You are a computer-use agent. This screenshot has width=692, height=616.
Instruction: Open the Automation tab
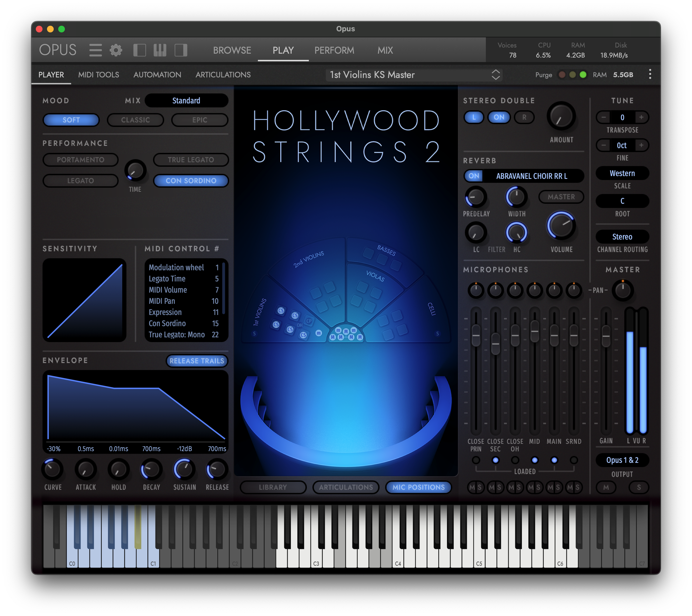point(157,74)
